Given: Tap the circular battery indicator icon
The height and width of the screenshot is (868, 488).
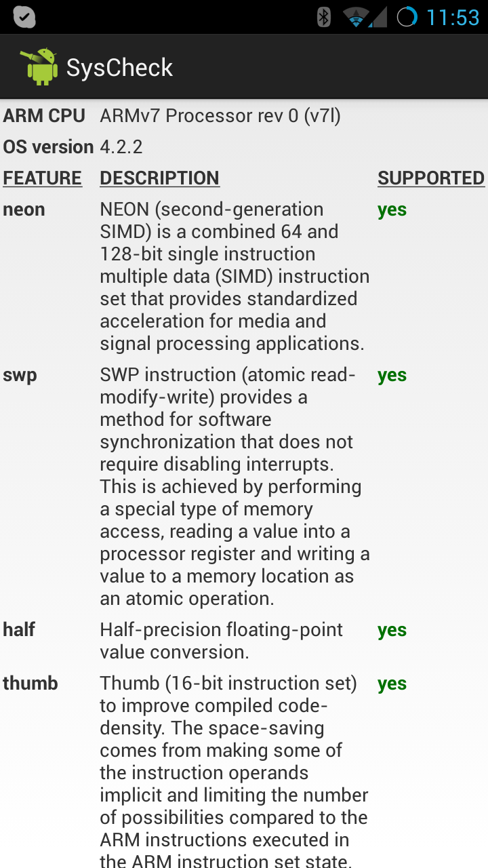Looking at the screenshot, I should [x=407, y=17].
